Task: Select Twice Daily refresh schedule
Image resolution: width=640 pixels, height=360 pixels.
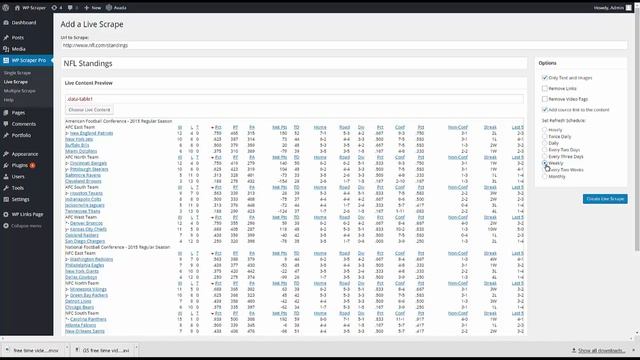Action: click(x=544, y=136)
